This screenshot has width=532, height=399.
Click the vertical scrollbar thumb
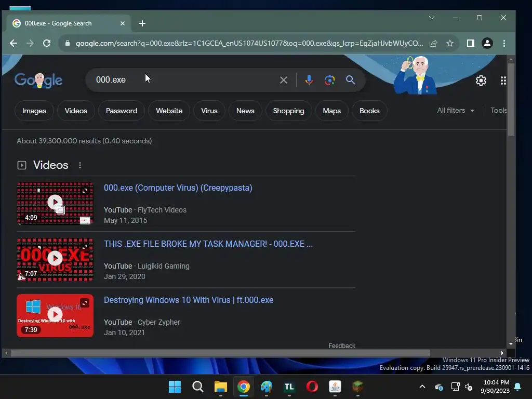[x=511, y=100]
